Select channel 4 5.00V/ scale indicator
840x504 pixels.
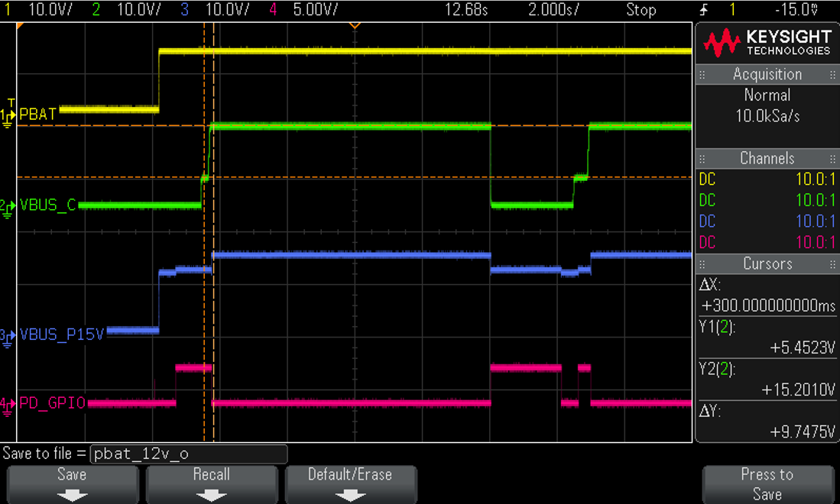[315, 9]
